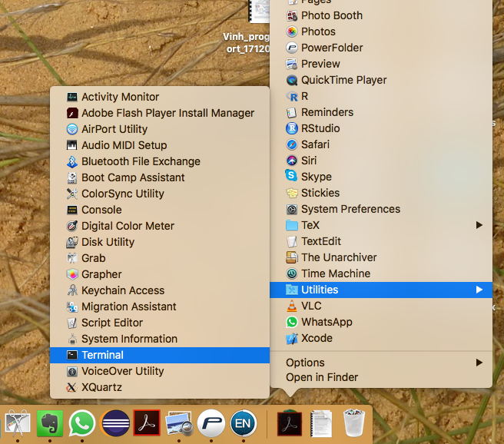Open the Trash in the Dock
Viewport: 504px width, 444px height.
353,423
